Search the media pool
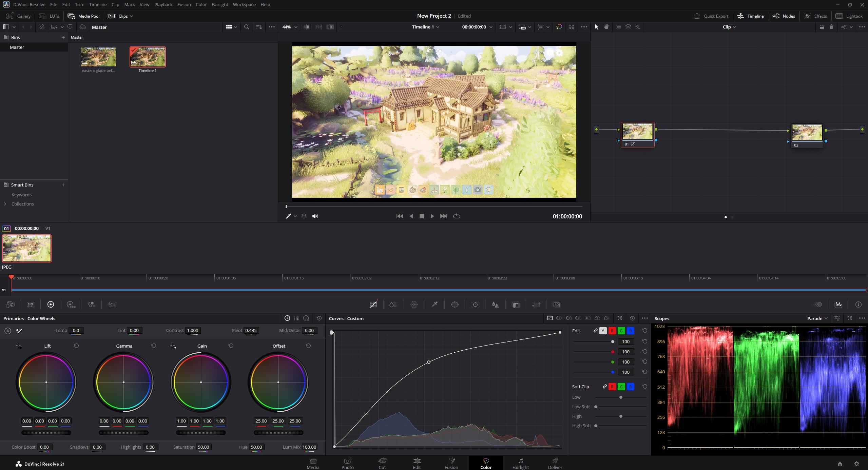Viewport: 868px width, 470px height. click(x=247, y=27)
